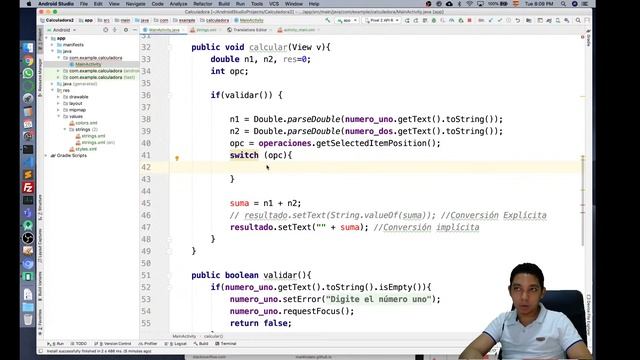Click the red Stop button in toolbar
Screen dimensions: 640x360
coord(469,20)
